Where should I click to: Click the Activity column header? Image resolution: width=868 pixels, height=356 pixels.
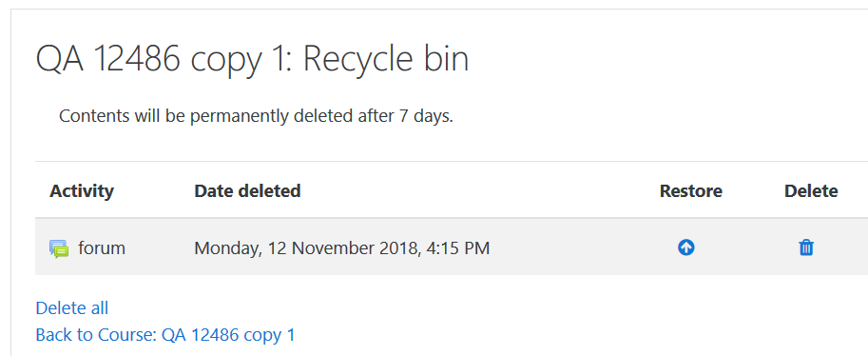[82, 190]
